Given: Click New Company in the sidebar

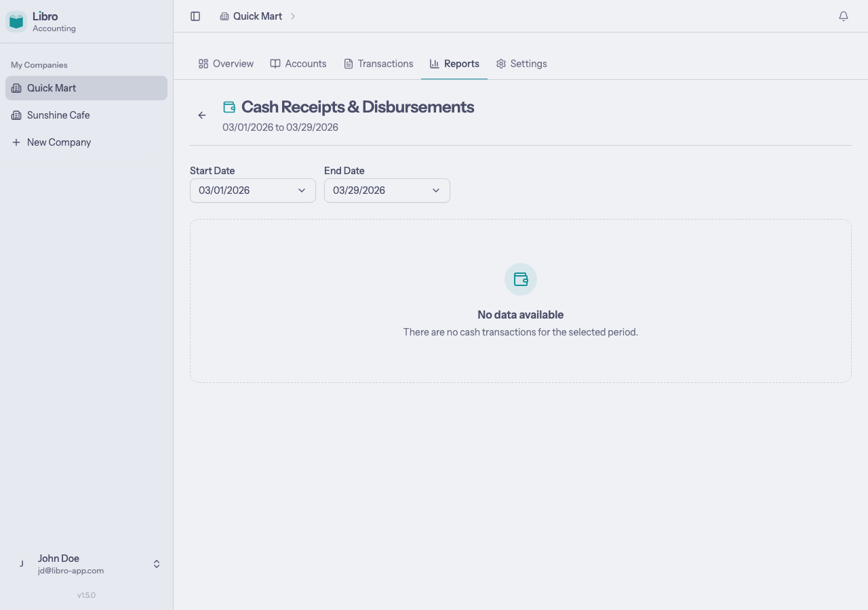Looking at the screenshot, I should [x=58, y=142].
